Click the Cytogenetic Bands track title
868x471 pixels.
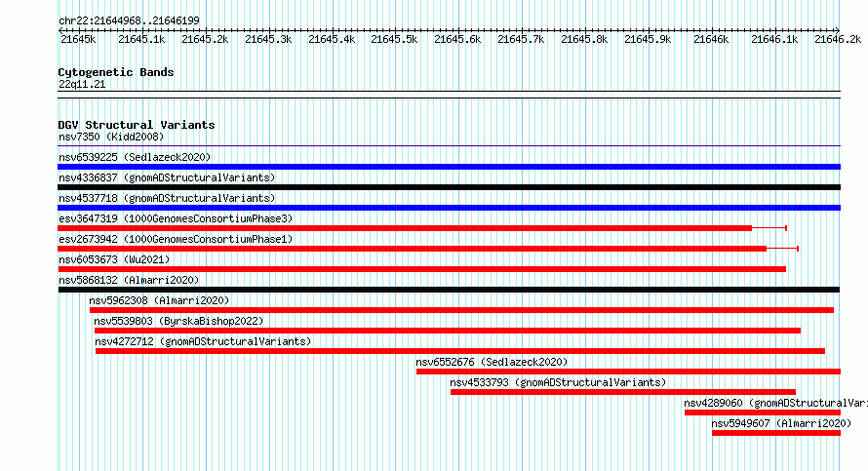[116, 72]
